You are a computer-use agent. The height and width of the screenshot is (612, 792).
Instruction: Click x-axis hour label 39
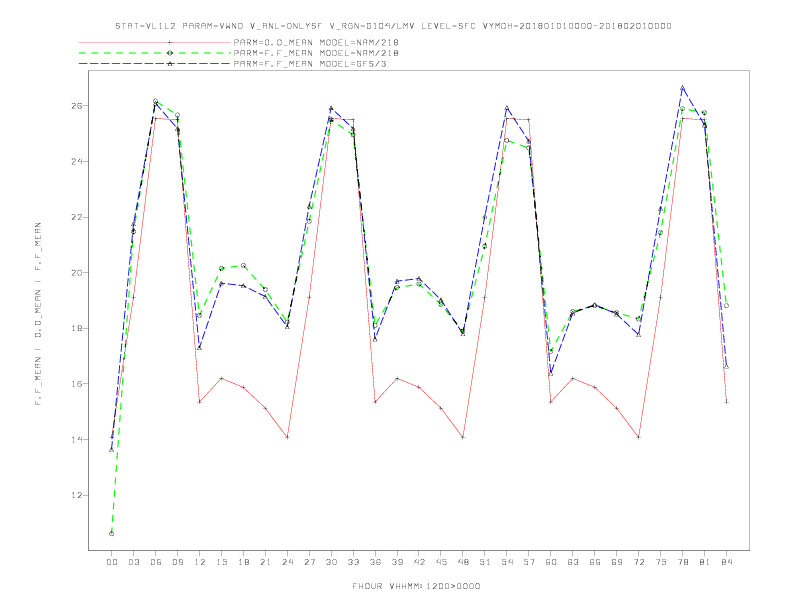(398, 562)
